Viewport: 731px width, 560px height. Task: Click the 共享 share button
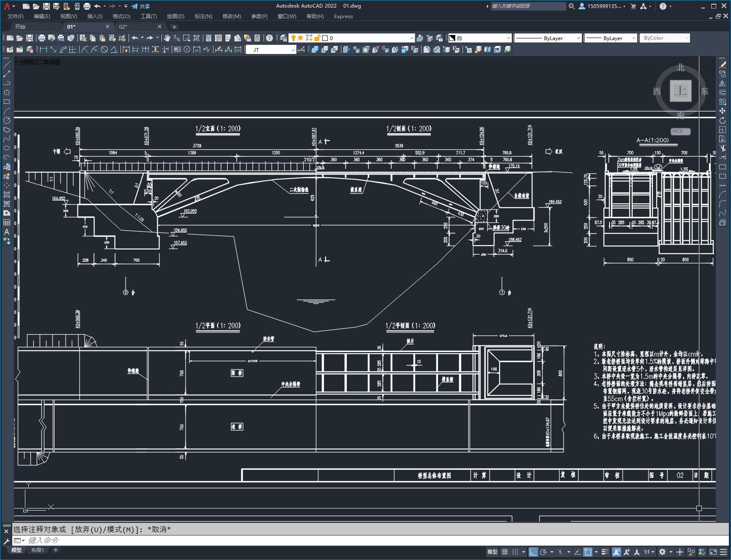tap(141, 6)
